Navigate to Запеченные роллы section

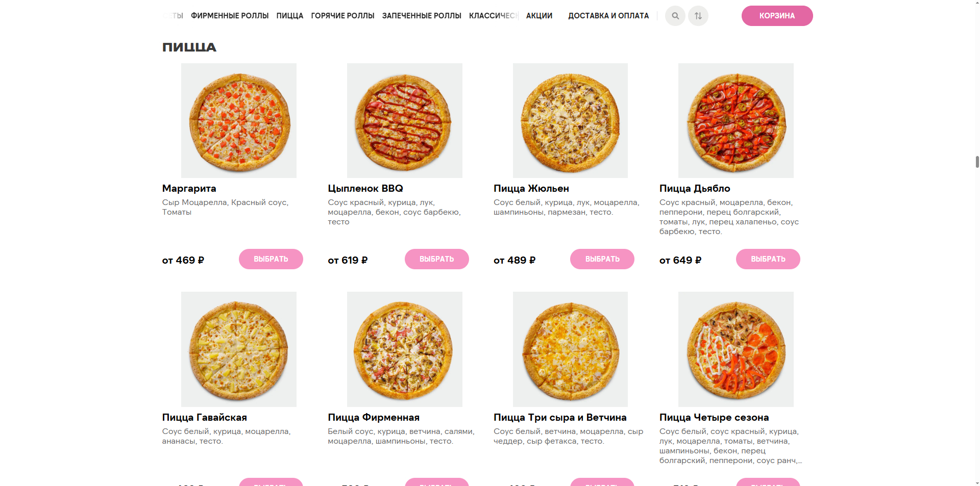(422, 16)
